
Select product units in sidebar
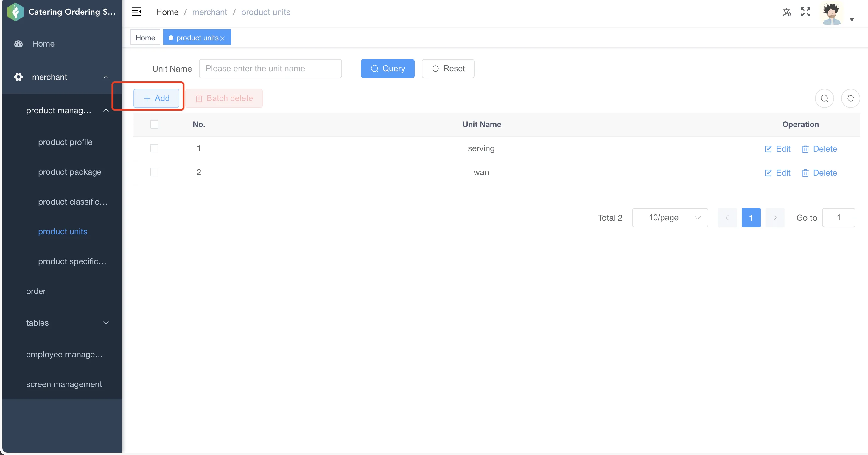point(62,232)
